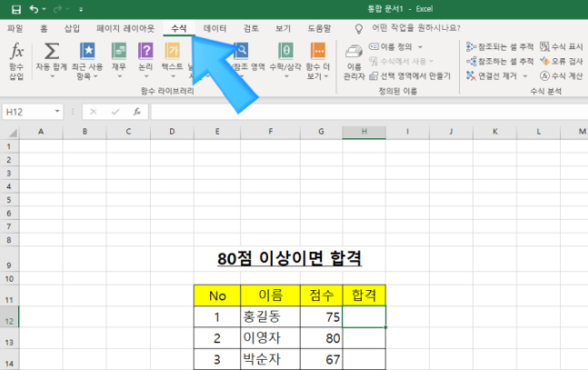Click the formula bar cancel X icon
The height and width of the screenshot is (370, 588).
tap(94, 112)
